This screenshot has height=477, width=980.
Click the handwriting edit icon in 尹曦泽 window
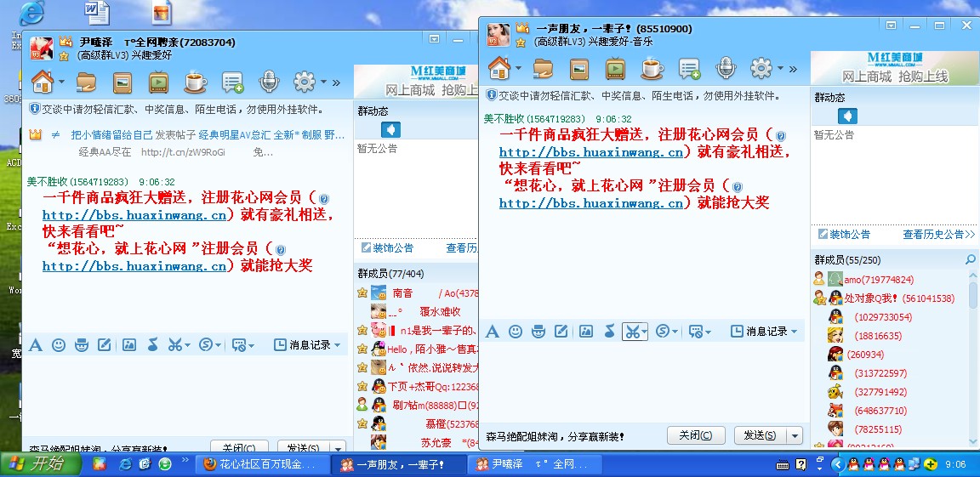pos(105,344)
